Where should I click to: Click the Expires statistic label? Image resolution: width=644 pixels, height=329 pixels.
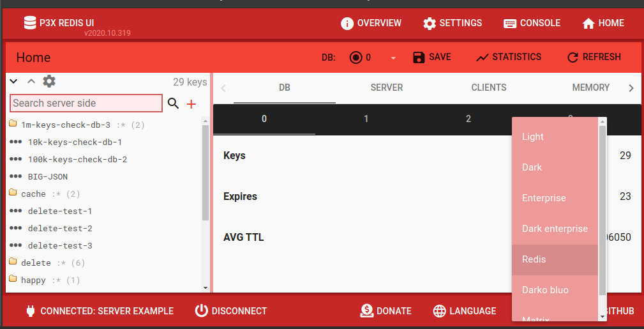pyautogui.click(x=240, y=197)
